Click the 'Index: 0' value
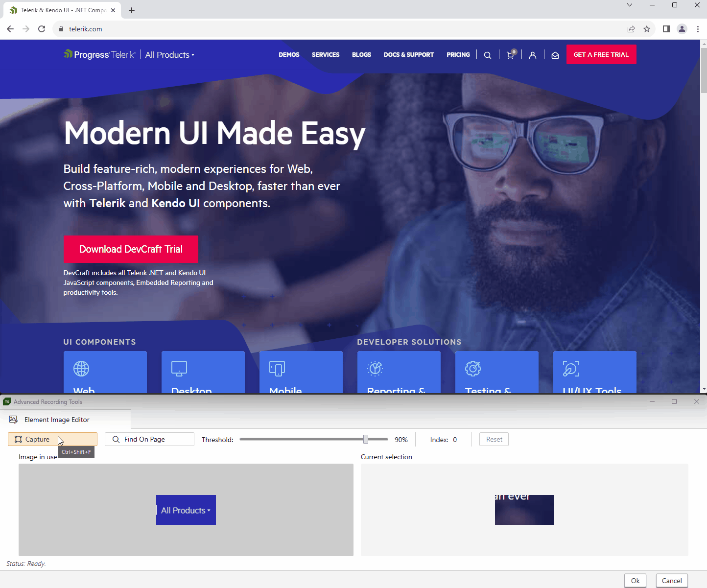 (444, 440)
